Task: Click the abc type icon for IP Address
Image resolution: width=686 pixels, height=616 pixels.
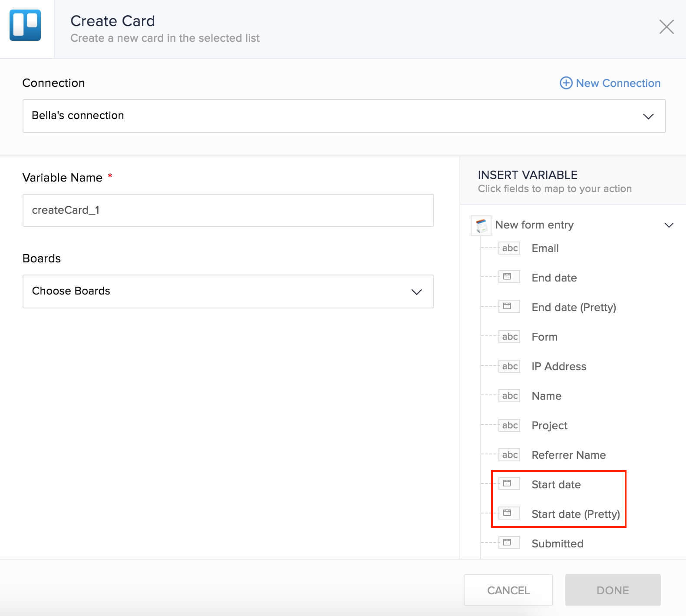Action: pos(510,366)
